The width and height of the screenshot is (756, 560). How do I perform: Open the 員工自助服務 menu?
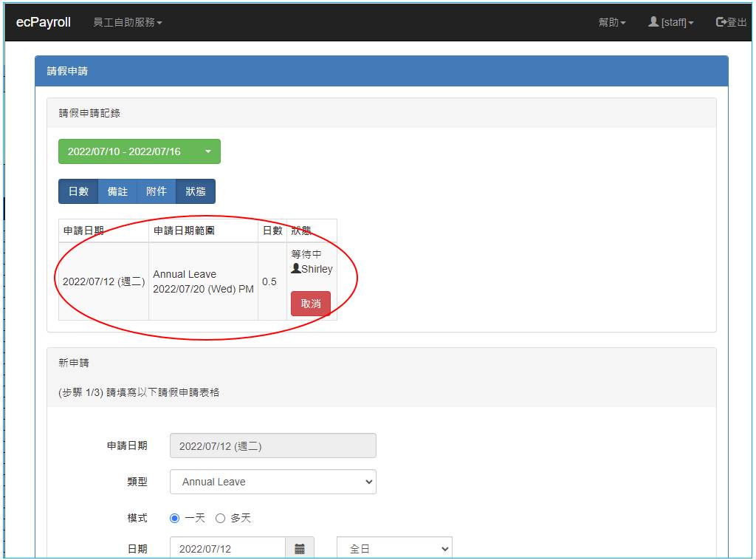pyautogui.click(x=127, y=22)
